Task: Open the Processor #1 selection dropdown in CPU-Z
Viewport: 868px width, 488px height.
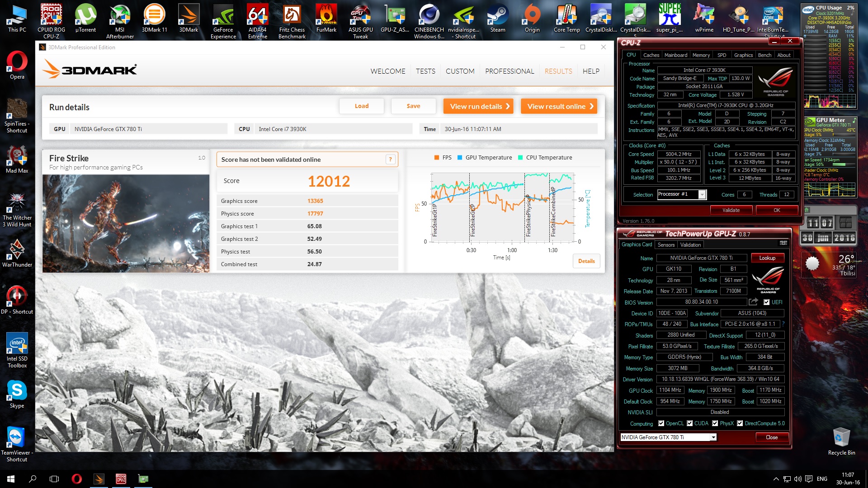Action: click(x=702, y=194)
